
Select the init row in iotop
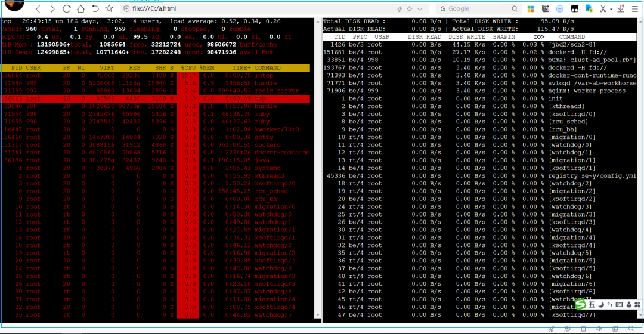tap(479, 98)
